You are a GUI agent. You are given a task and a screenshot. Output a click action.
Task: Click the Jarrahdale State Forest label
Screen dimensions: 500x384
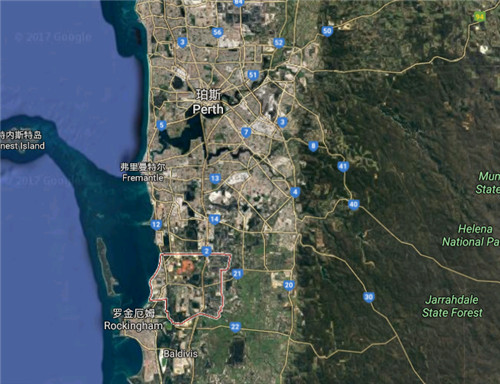click(x=452, y=306)
